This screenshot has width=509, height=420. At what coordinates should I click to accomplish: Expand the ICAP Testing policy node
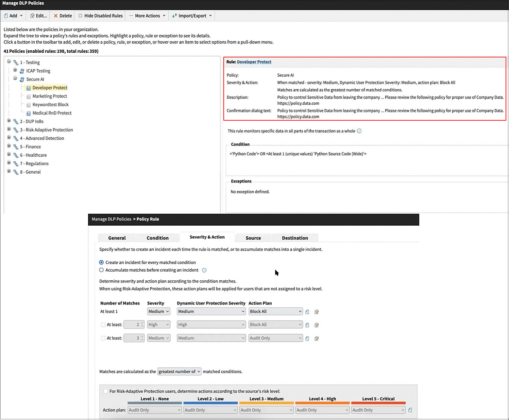click(x=15, y=70)
